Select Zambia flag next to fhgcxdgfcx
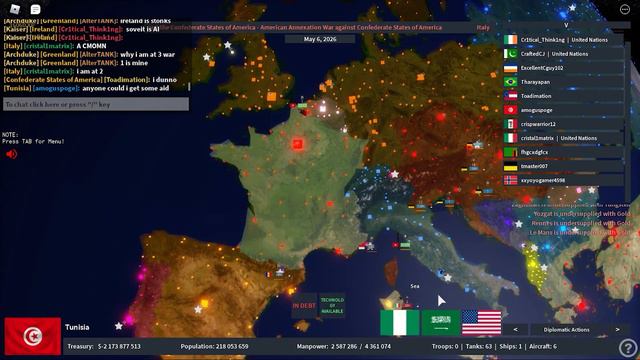The height and width of the screenshot is (360, 640). (x=510, y=152)
